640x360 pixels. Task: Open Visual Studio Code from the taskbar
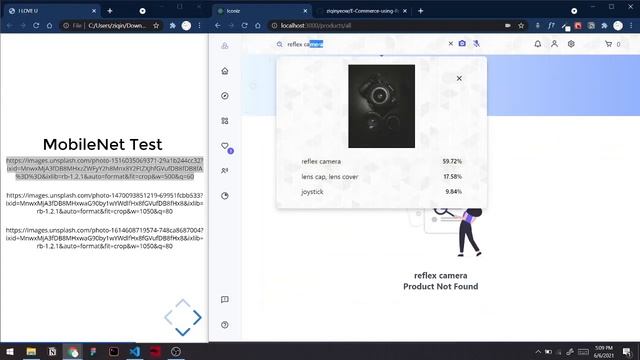pyautogui.click(x=135, y=351)
